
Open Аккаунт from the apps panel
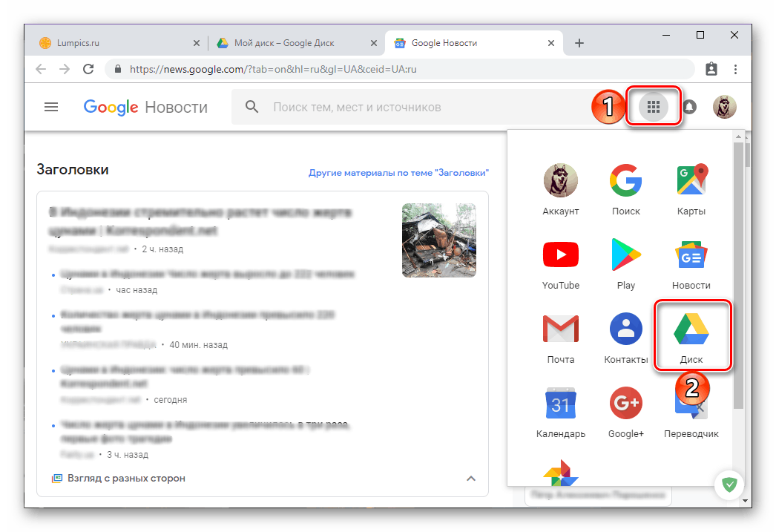point(560,190)
